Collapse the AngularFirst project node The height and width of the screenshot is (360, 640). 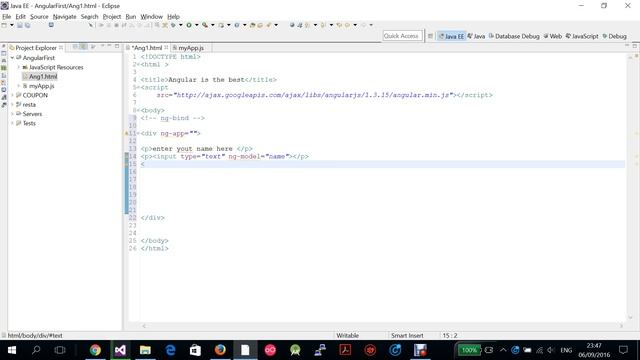click(12, 58)
